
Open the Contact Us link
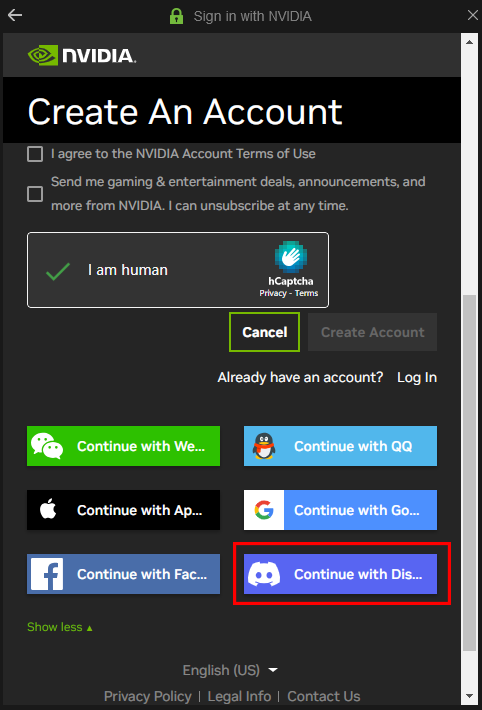[x=323, y=696]
